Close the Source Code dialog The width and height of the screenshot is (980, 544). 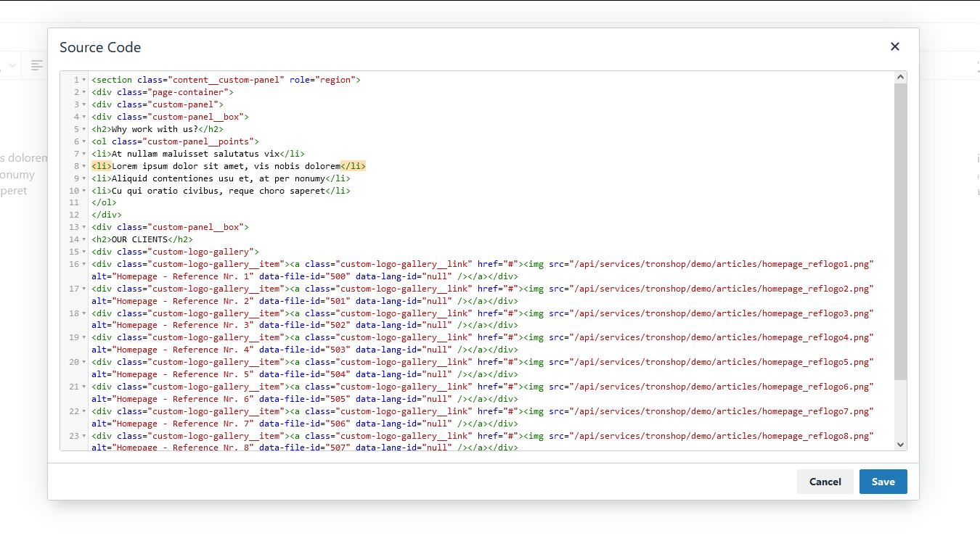(x=894, y=46)
